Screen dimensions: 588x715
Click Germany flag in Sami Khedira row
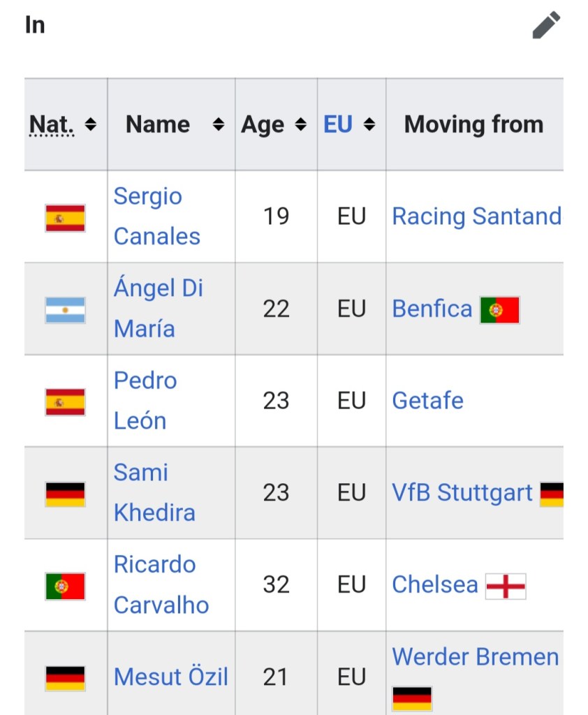[x=66, y=494]
